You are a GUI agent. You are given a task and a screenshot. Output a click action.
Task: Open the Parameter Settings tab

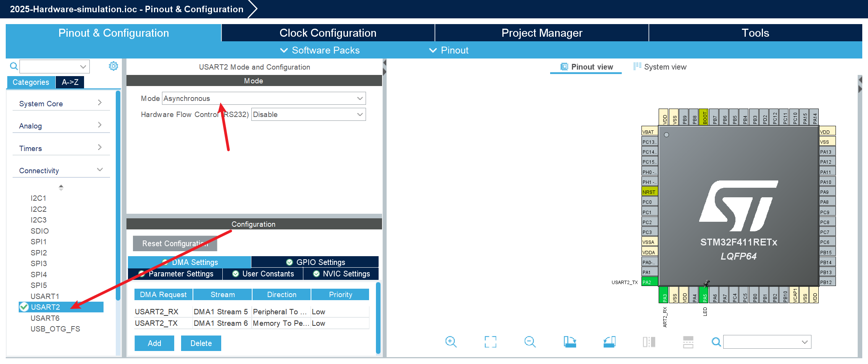point(176,274)
